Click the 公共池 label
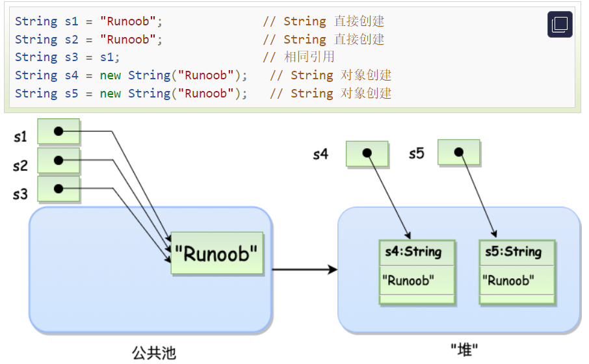Image resolution: width=589 pixels, height=364 pixels. (154, 352)
